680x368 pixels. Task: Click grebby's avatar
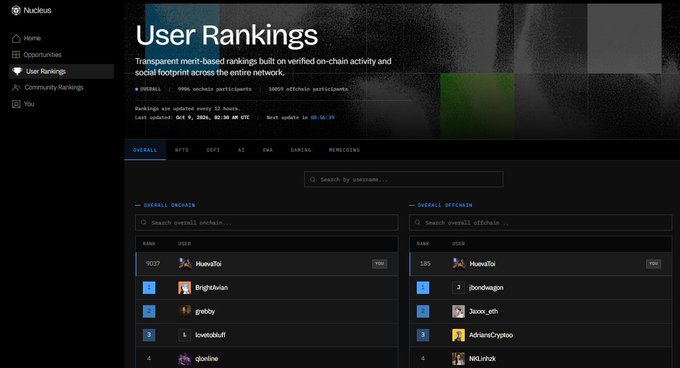click(x=185, y=311)
